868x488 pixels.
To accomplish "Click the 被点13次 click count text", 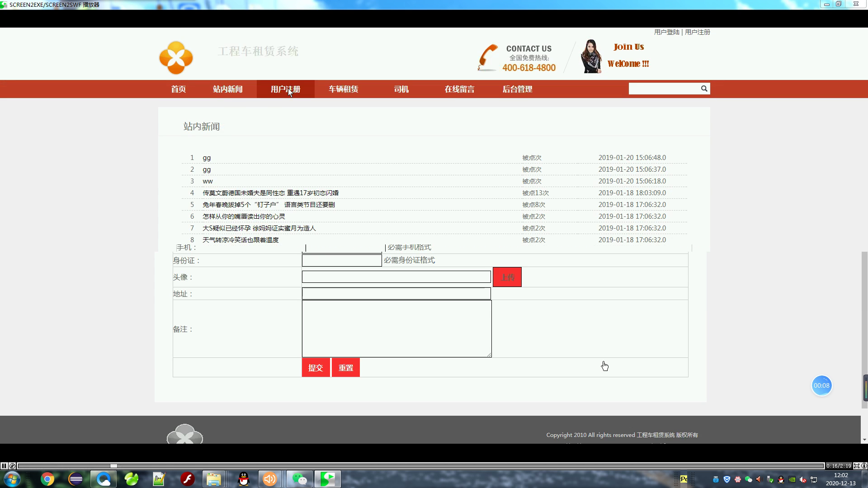I will [x=535, y=193].
